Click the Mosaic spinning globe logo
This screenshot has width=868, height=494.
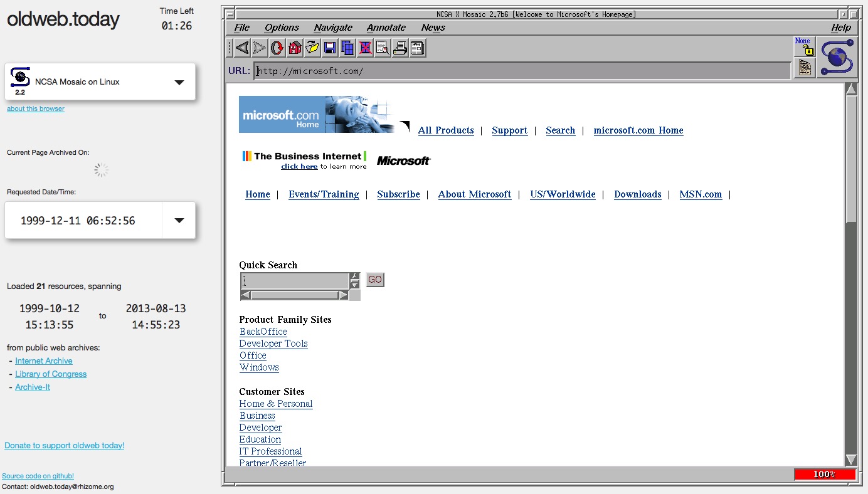pos(837,56)
